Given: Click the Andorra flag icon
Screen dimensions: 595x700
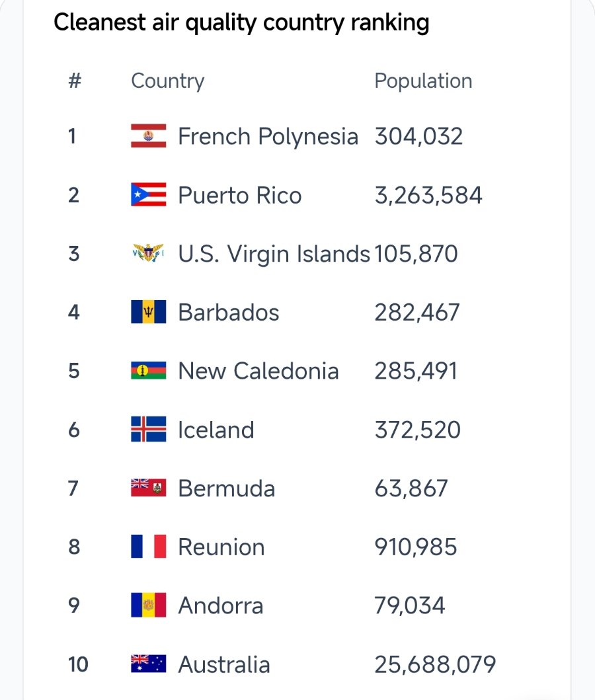Looking at the screenshot, I should 148,605.
